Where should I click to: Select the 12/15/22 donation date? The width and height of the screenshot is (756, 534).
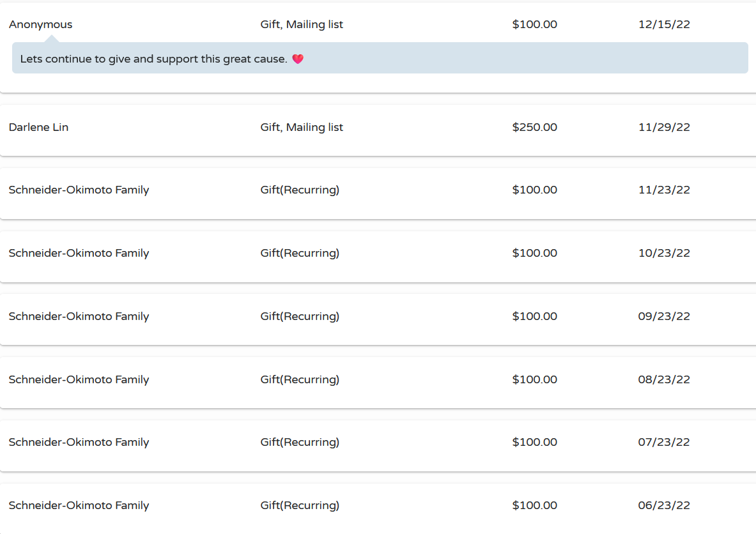pyautogui.click(x=664, y=24)
